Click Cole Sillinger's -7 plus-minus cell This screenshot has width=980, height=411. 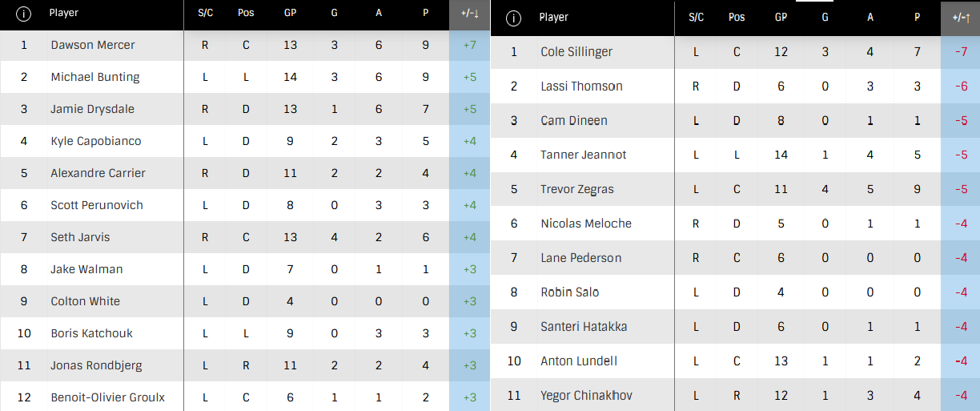pyautogui.click(x=960, y=52)
